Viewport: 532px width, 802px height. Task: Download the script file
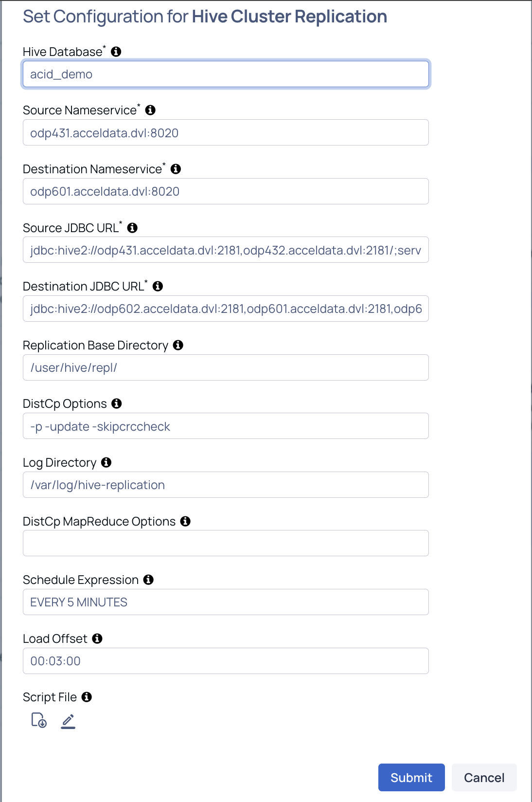coord(39,720)
